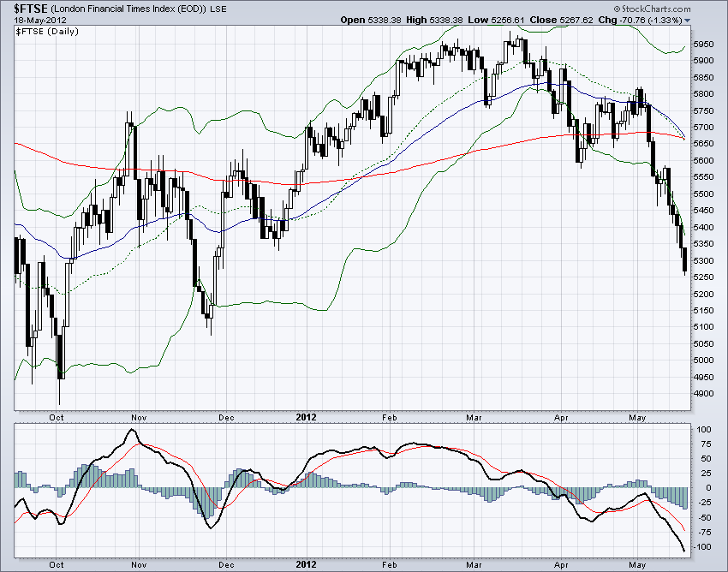Click the London Financial Times Index (EOD) text

(128, 9)
